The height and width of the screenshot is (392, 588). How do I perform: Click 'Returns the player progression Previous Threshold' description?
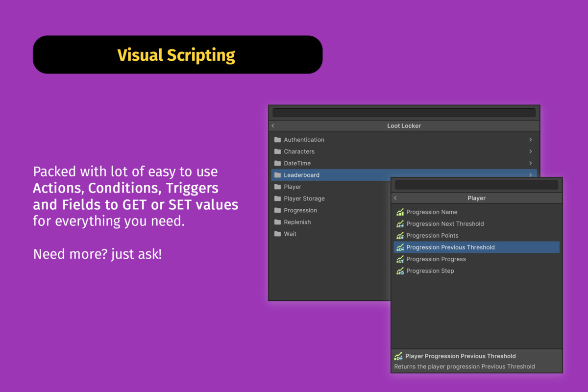point(465,367)
